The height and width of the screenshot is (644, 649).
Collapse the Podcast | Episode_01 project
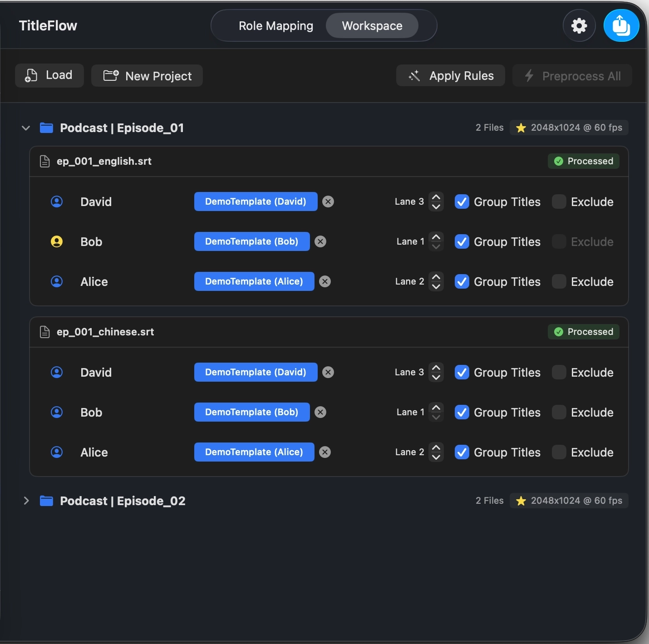pyautogui.click(x=26, y=128)
